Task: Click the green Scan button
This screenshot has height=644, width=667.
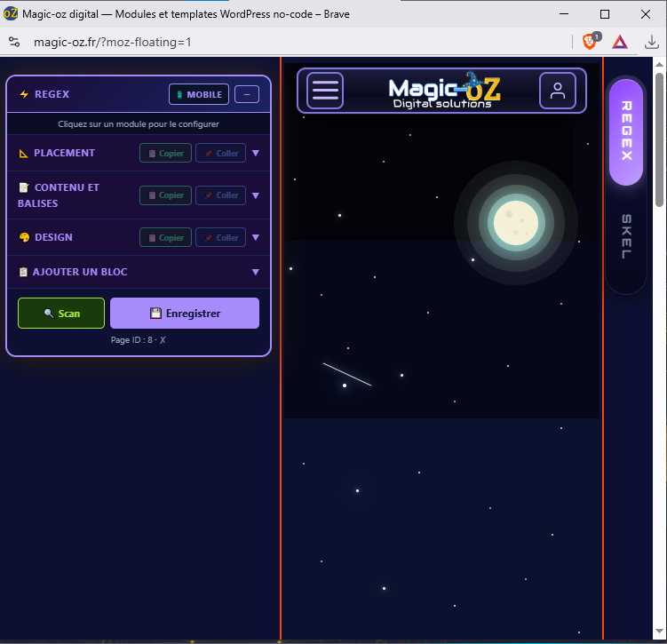Action: coord(61,313)
